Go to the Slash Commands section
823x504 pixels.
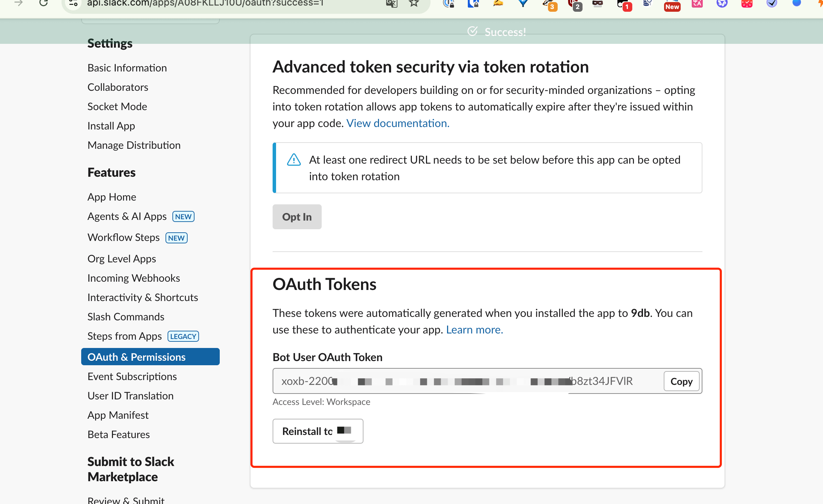(126, 317)
